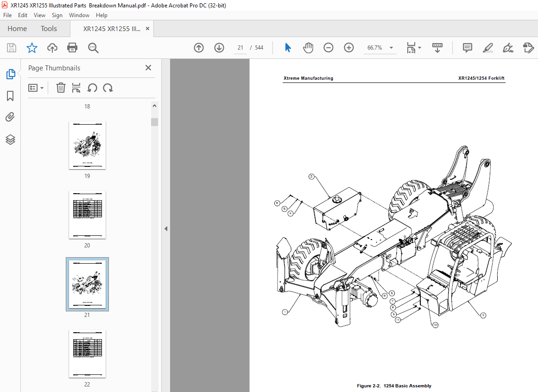Toggle the Layers panel
The width and height of the screenshot is (538, 392).
click(10, 139)
